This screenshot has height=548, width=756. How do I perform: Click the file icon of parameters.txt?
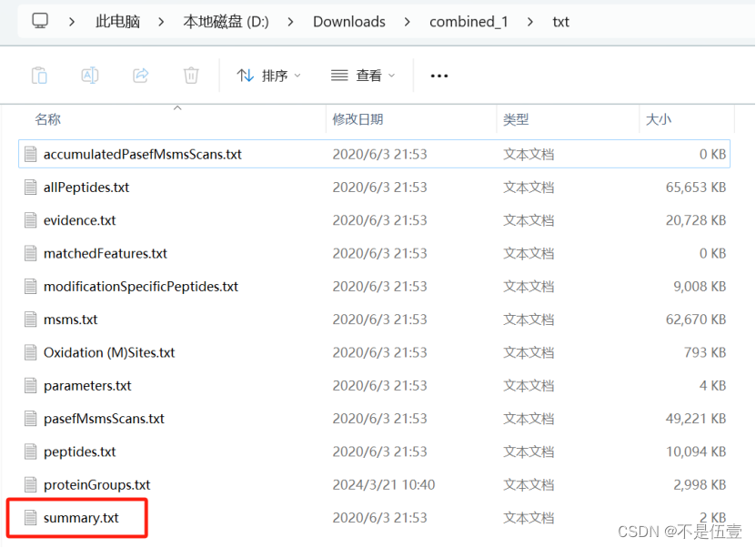tap(30, 386)
